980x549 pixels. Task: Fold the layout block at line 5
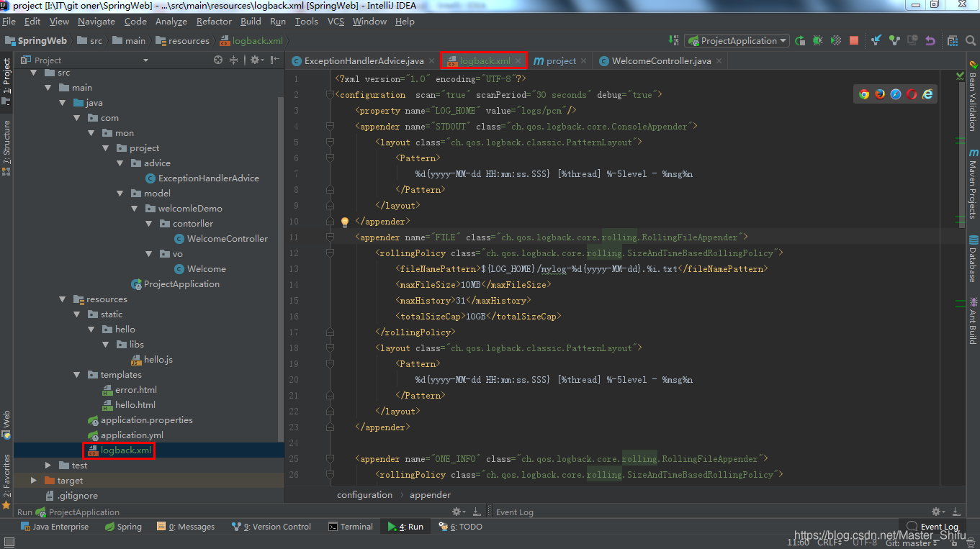[330, 142]
